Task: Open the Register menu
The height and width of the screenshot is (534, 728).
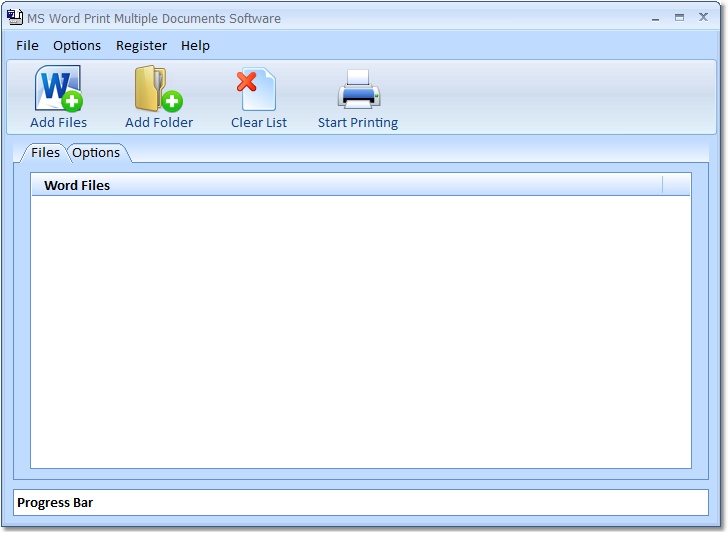Action: coord(141,46)
